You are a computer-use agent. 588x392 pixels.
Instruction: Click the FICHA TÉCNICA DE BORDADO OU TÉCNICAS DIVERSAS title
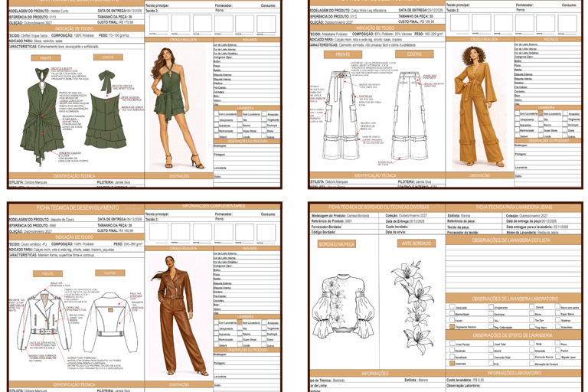(x=379, y=207)
